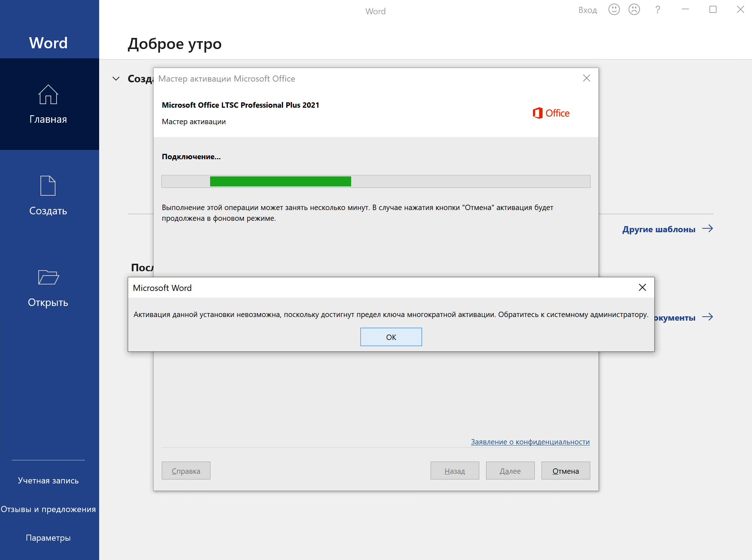Click the Microsoft Word dialog title
The image size is (752, 560).
162,288
